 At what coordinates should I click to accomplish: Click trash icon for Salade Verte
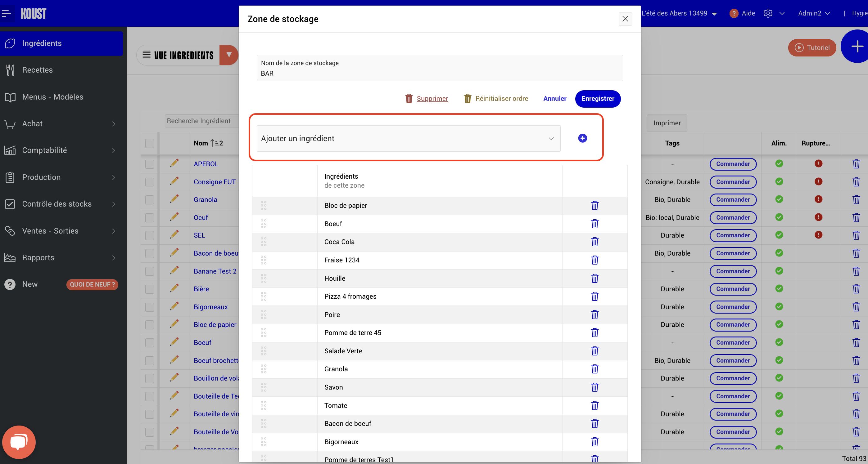595,351
